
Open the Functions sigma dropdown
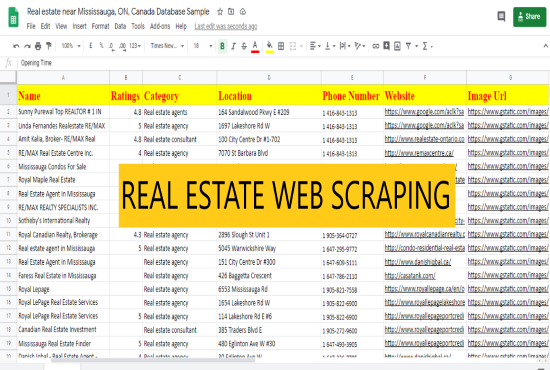pyautogui.click(x=427, y=46)
